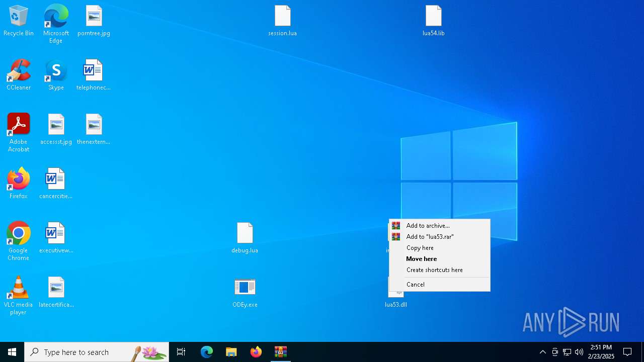This screenshot has width=644, height=362.
Task: Select the telephonec... Word document icon
Action: point(94,75)
